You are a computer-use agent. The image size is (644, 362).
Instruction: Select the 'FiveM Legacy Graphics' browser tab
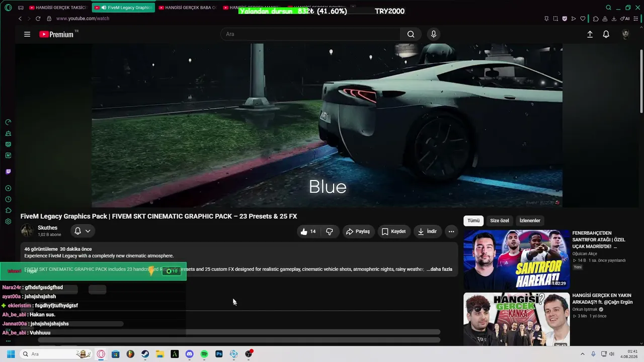pyautogui.click(x=123, y=8)
